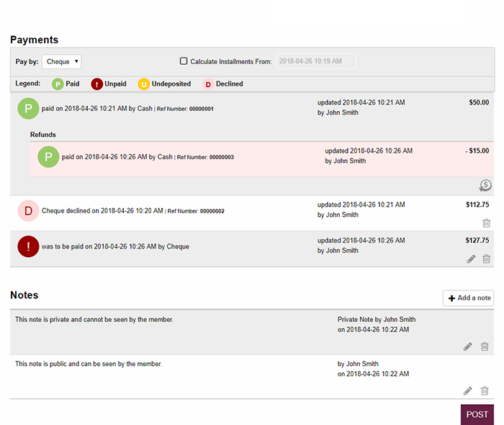Click Ref Number 00000001 text
The width and height of the screenshot is (504, 425).
pos(185,109)
